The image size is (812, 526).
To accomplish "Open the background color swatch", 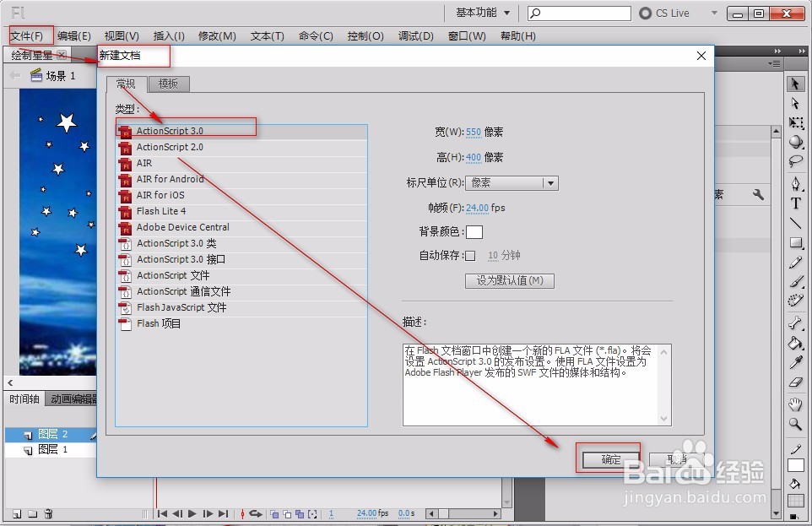I will [x=474, y=231].
